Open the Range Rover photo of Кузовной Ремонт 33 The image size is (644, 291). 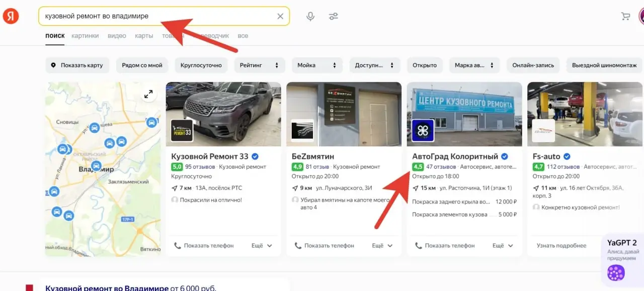point(223,114)
